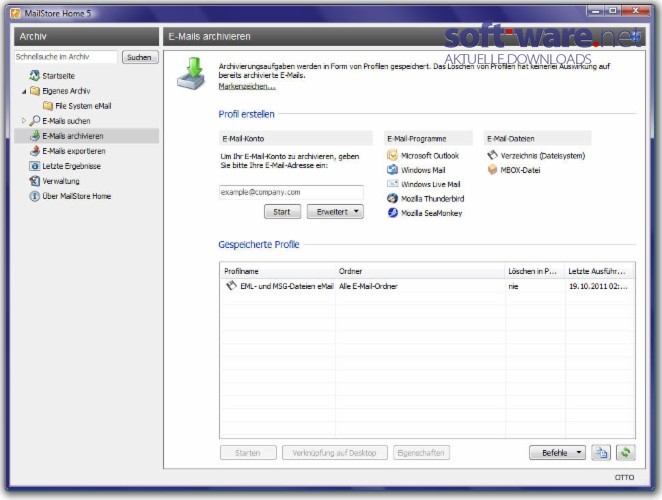Click the EML- und MSG-Dateien profile icon
662x500 pixels.
[x=231, y=285]
